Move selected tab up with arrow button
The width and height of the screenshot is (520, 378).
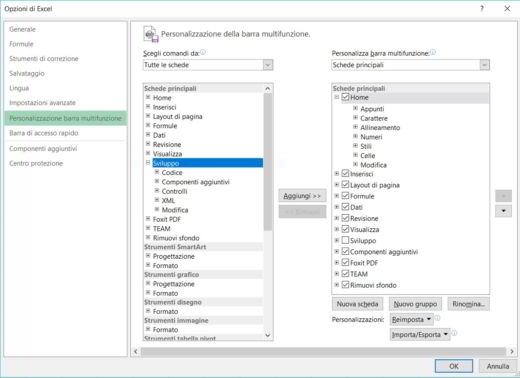(503, 196)
